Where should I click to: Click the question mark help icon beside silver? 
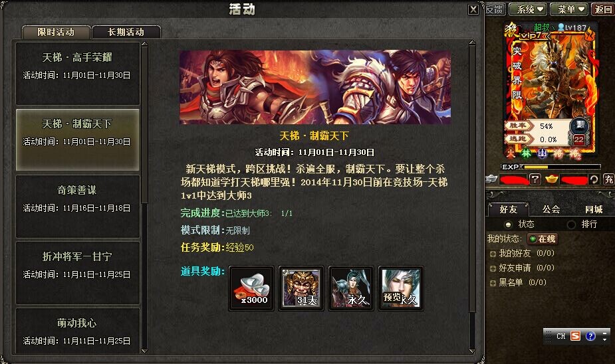[x=535, y=179]
